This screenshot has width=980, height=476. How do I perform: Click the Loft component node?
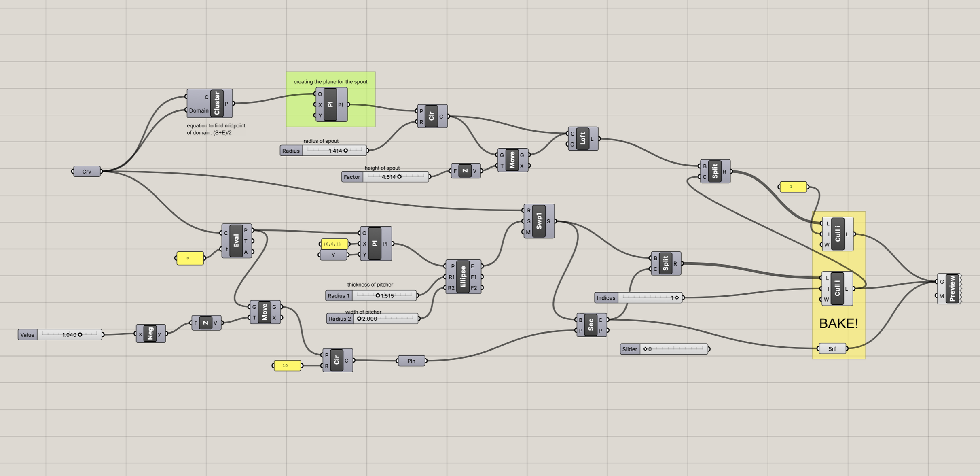583,139
